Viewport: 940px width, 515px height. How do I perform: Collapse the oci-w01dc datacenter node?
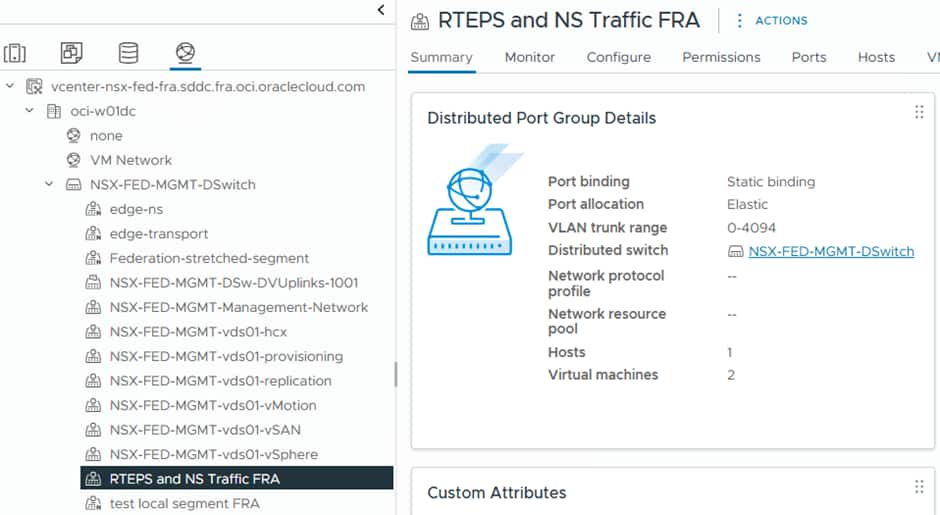click(x=29, y=110)
